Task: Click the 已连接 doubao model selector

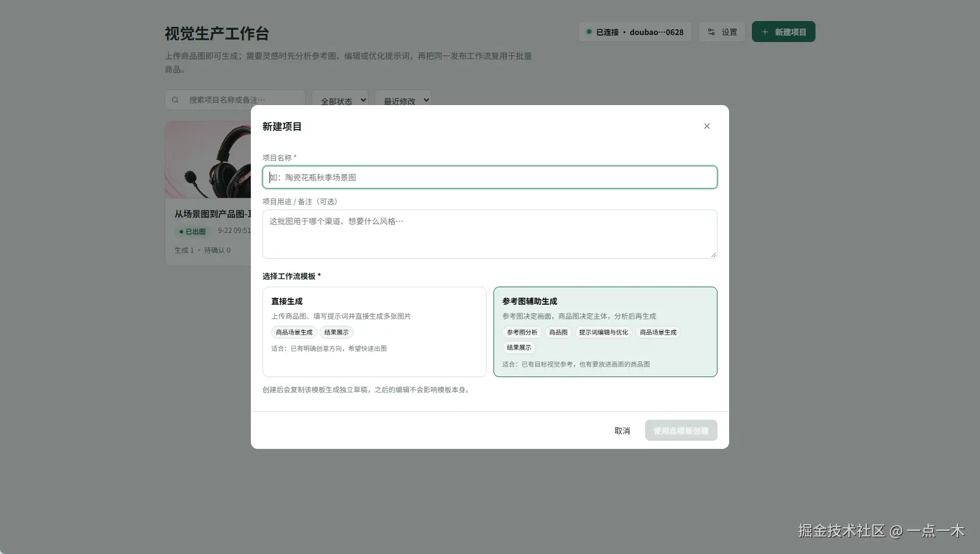Action: (x=635, y=32)
